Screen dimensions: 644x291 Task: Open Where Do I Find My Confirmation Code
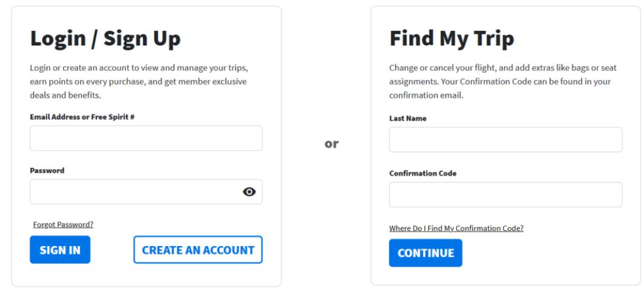click(x=456, y=229)
